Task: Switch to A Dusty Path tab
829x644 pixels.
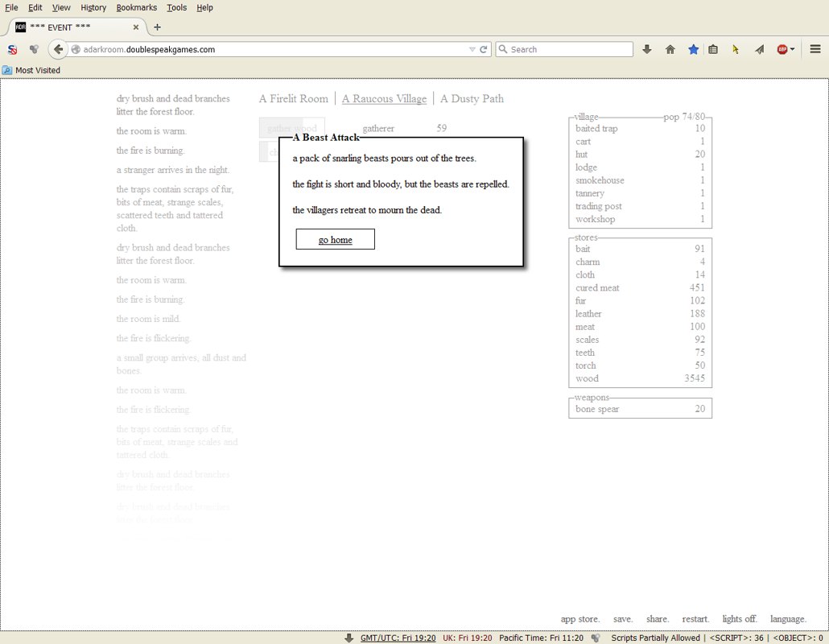Action: pos(472,98)
